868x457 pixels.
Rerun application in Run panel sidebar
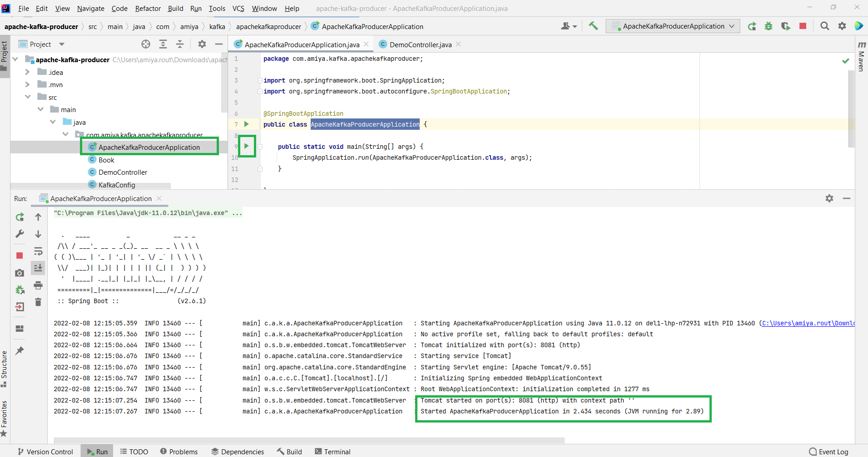coord(20,217)
